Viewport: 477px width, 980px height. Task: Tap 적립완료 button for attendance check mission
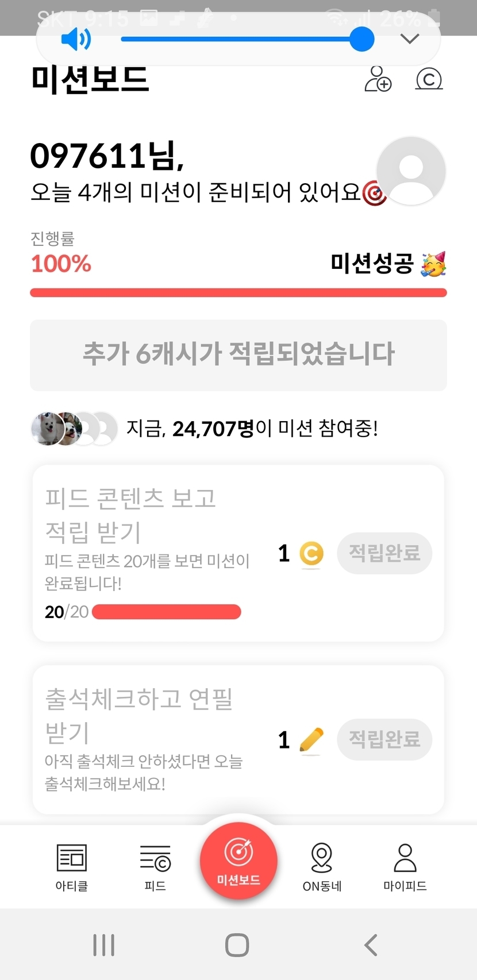click(384, 739)
